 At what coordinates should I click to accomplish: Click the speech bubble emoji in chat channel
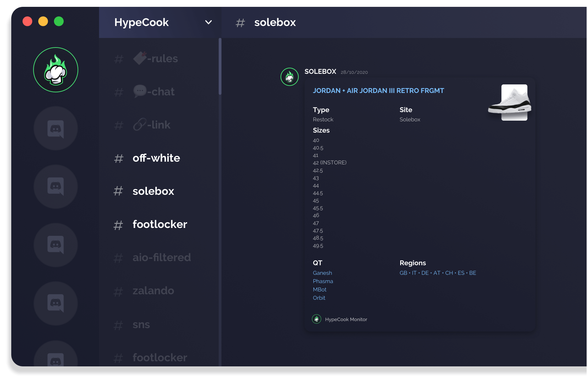click(140, 91)
